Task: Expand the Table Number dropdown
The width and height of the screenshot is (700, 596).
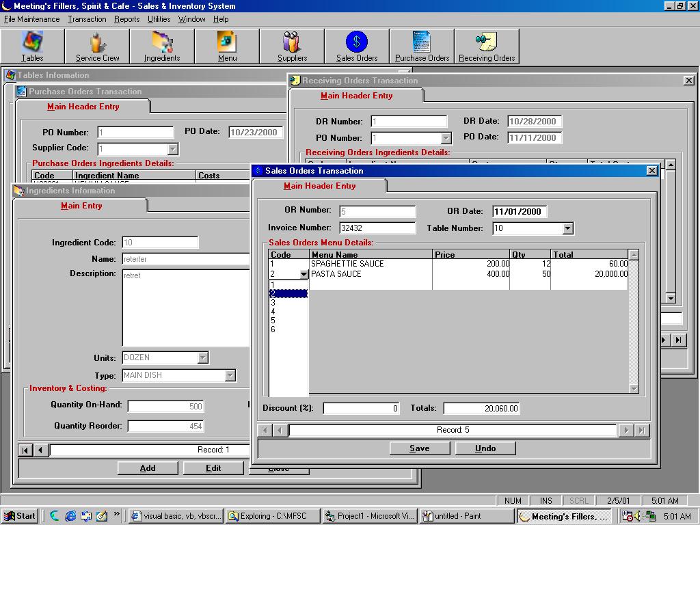Action: [567, 228]
